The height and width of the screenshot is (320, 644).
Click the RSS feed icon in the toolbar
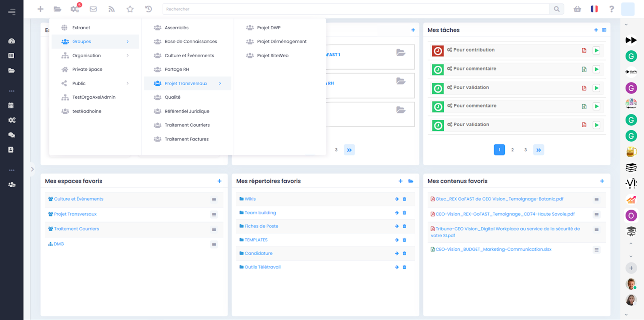coord(111,9)
